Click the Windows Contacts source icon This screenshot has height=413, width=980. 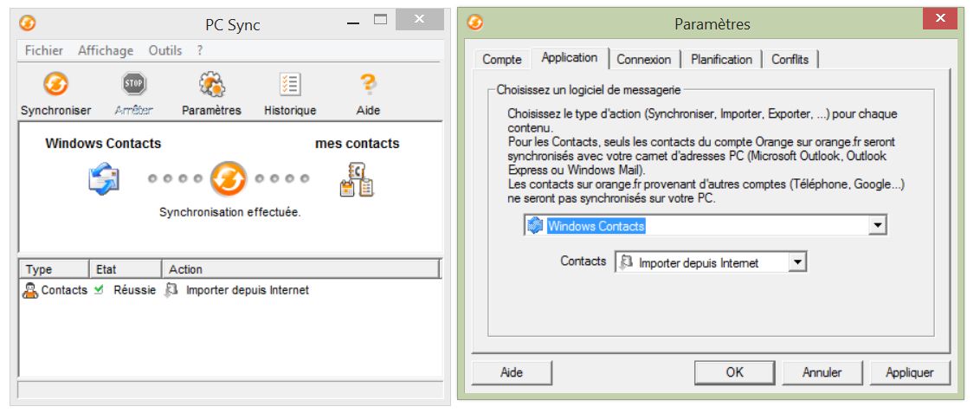coord(103,178)
